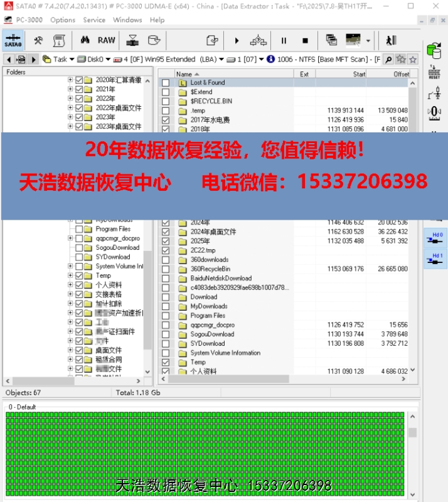448x502 pixels.
Task: Click the Hd 0 head icon
Action: (x=437, y=238)
